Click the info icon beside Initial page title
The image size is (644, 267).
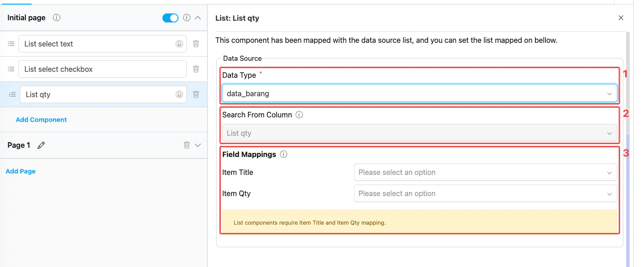57,18
